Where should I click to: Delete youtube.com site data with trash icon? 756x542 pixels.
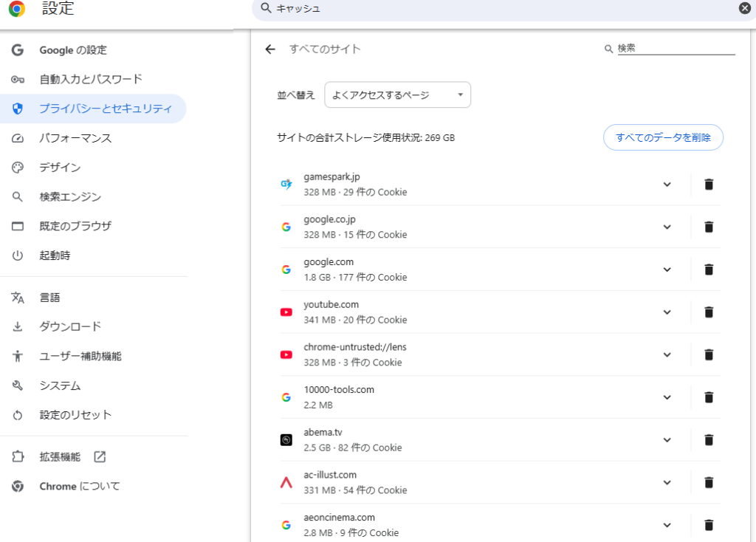pyautogui.click(x=709, y=312)
